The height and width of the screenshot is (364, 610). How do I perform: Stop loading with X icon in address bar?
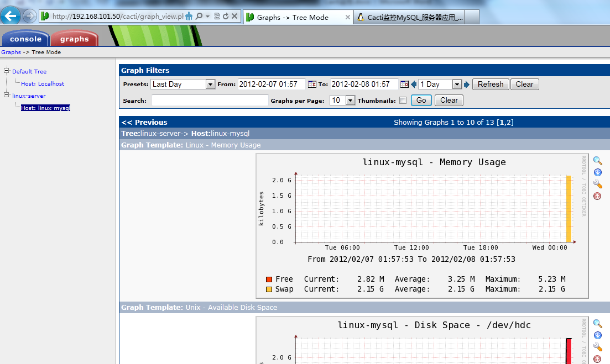coord(234,17)
